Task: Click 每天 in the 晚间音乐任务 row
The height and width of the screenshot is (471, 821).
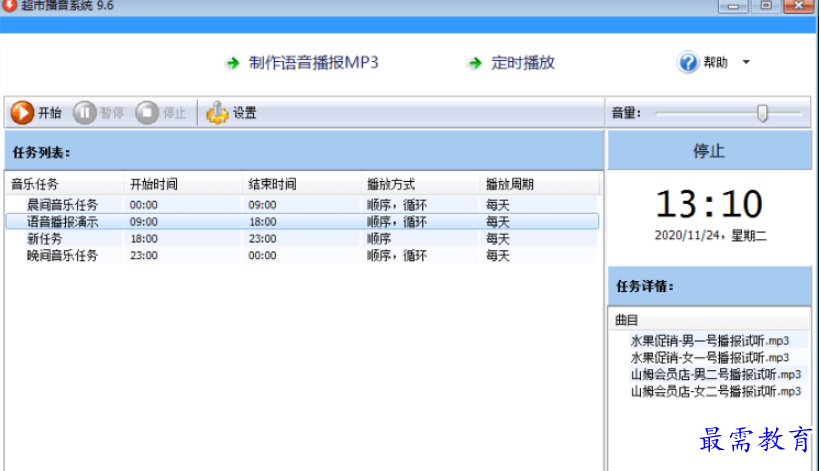Action: (497, 255)
